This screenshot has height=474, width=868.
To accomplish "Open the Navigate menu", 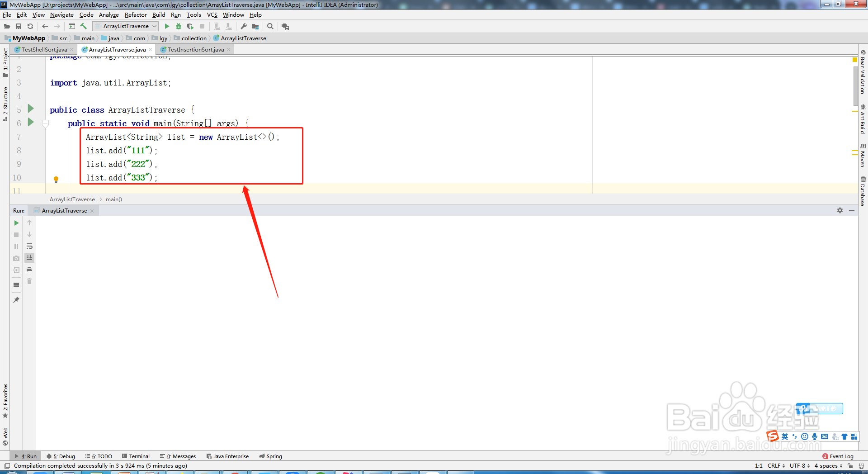I will pos(61,15).
